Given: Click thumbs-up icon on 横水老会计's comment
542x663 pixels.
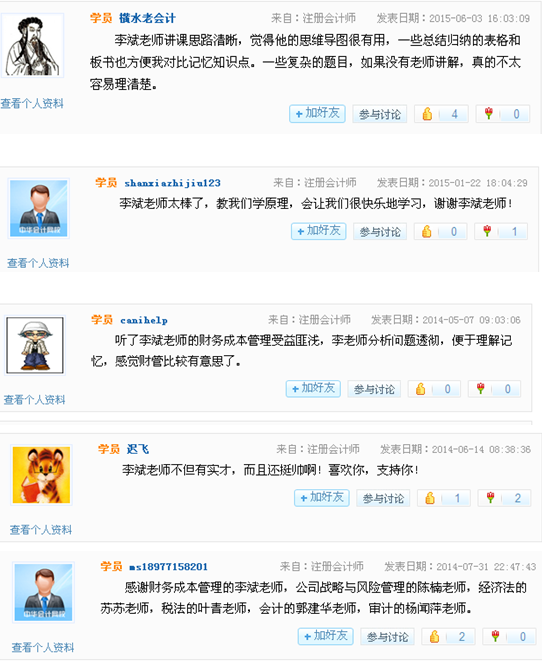Looking at the screenshot, I should click(427, 114).
